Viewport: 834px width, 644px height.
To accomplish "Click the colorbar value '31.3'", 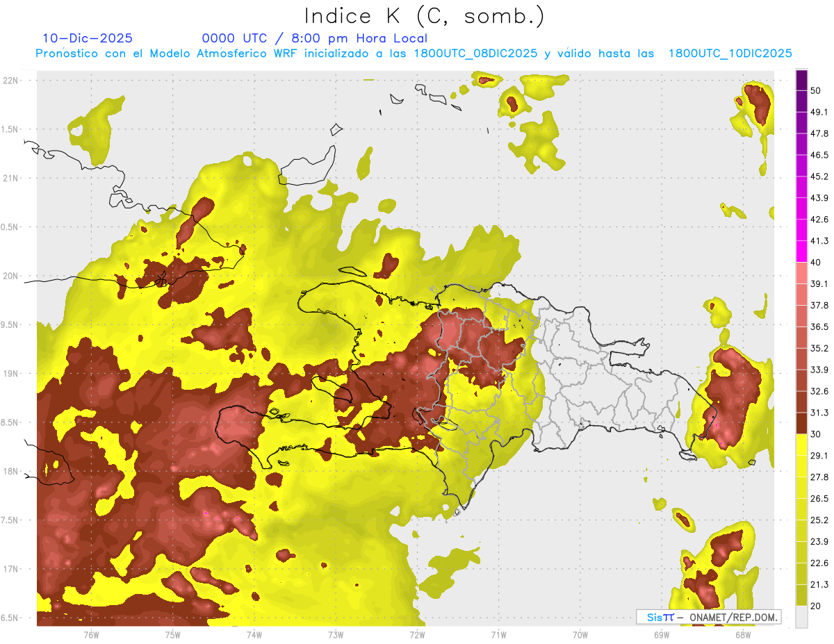I will (819, 413).
